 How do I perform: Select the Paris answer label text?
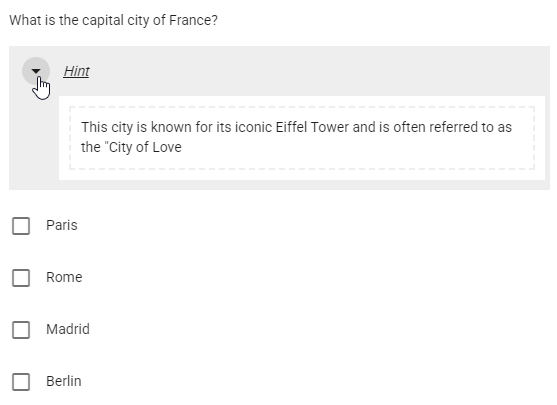click(x=62, y=225)
